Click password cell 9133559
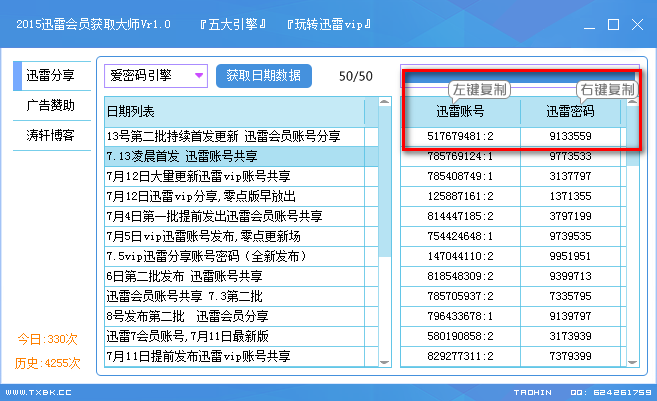 [x=570, y=136]
